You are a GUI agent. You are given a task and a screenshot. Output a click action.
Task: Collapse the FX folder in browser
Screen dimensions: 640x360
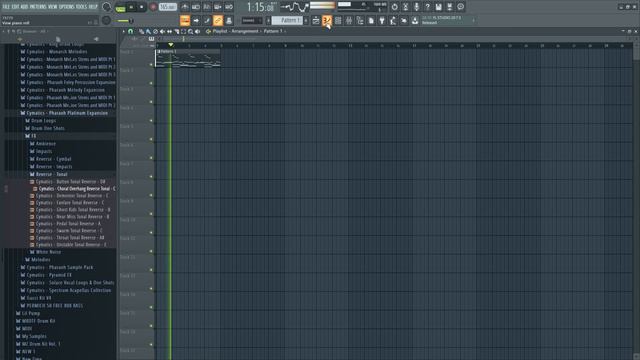(x=31, y=136)
